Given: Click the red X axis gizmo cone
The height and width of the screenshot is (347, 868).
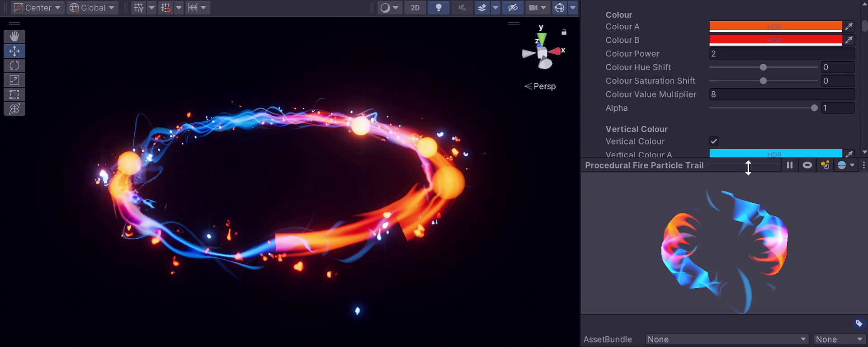Looking at the screenshot, I should (x=555, y=51).
